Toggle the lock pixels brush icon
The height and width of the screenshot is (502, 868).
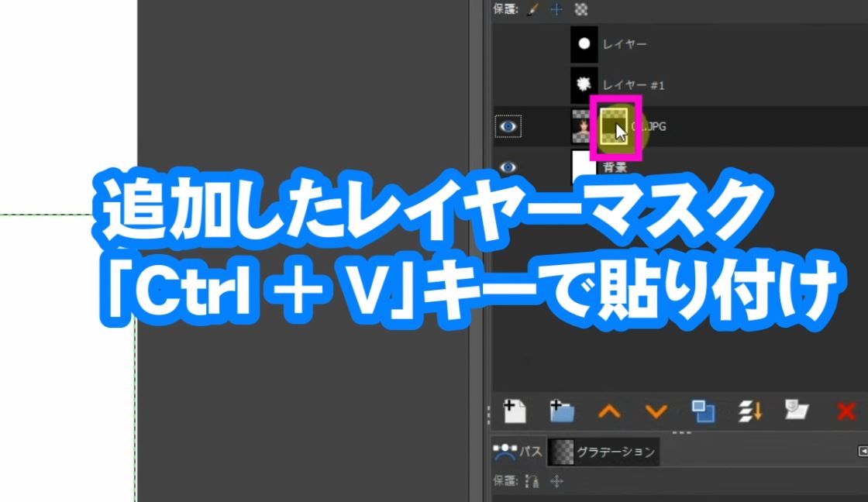[x=532, y=9]
